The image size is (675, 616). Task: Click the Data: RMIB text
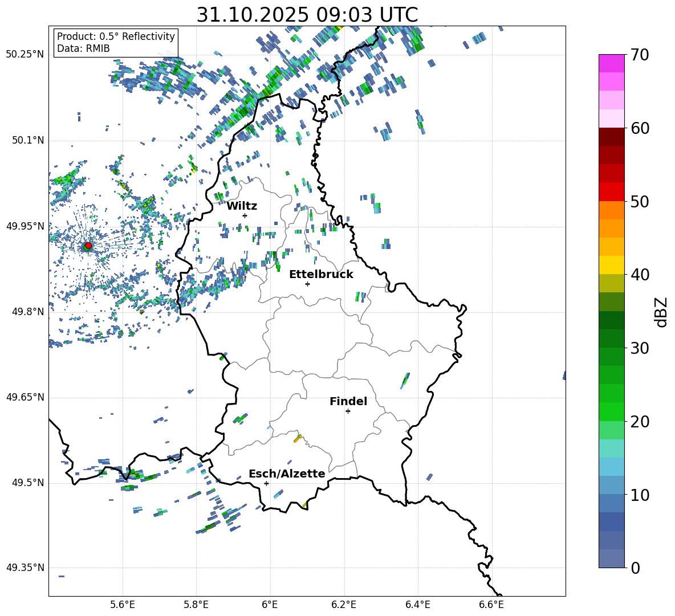(x=83, y=48)
